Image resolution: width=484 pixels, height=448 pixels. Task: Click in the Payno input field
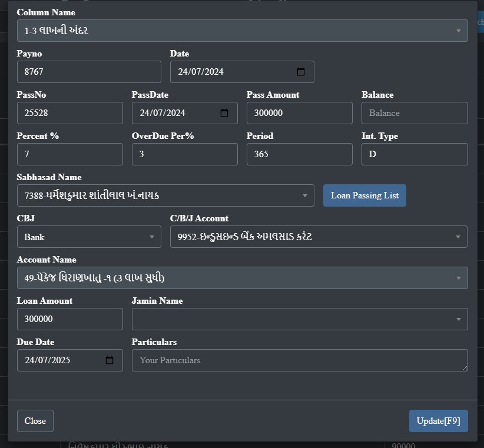(x=88, y=72)
